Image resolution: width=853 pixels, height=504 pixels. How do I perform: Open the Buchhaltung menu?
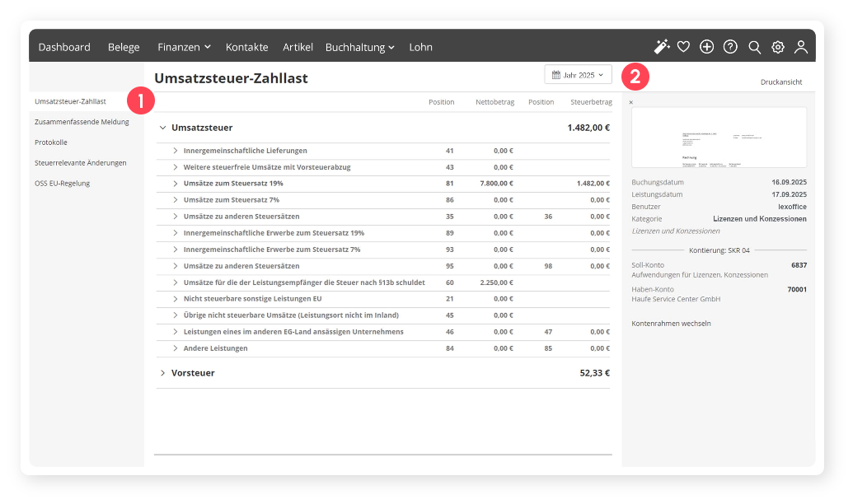point(359,47)
